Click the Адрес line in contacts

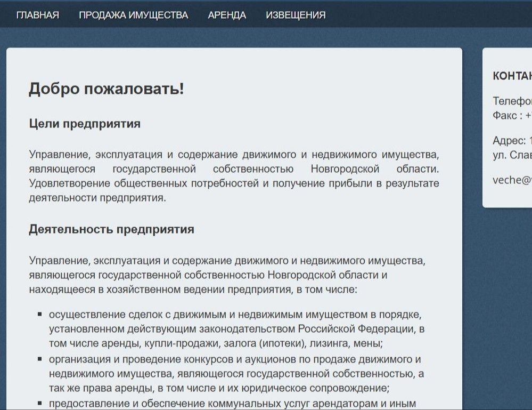tap(512, 141)
